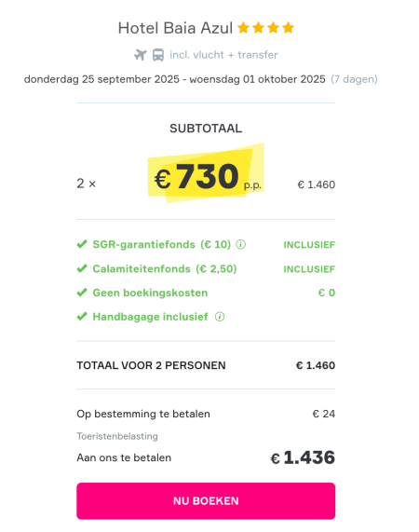
Task: Click the Geen boekingskosten checkmark
Action: pyautogui.click(x=82, y=293)
